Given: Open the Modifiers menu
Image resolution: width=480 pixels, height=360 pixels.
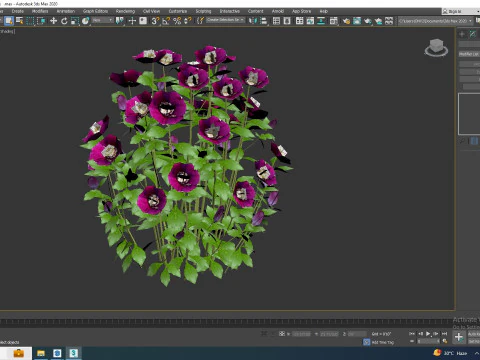Looking at the screenshot, I should click(40, 11).
